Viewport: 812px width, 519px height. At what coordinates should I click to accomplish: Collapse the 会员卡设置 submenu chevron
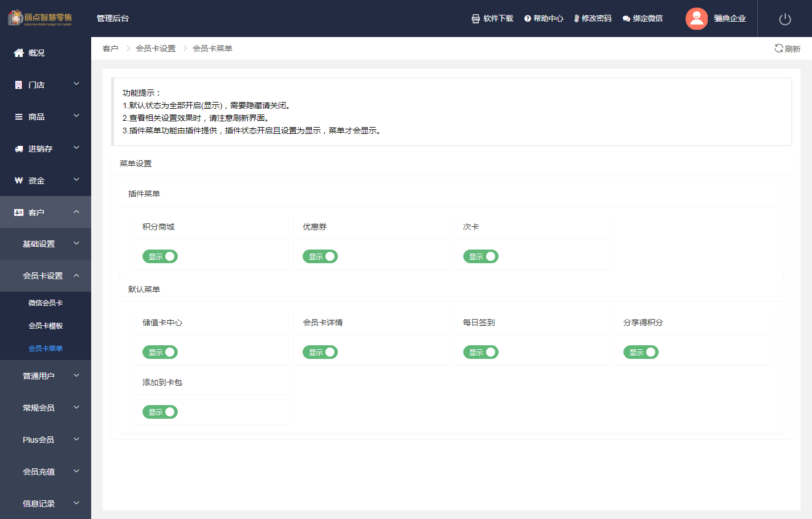point(76,275)
